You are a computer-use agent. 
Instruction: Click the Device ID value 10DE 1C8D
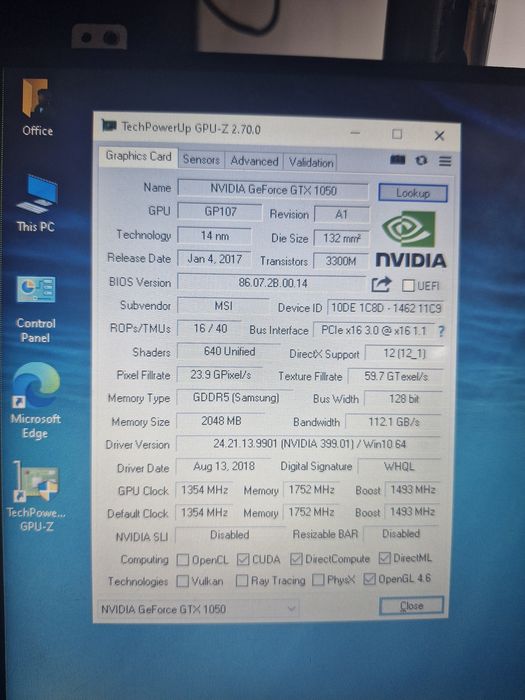coord(386,308)
